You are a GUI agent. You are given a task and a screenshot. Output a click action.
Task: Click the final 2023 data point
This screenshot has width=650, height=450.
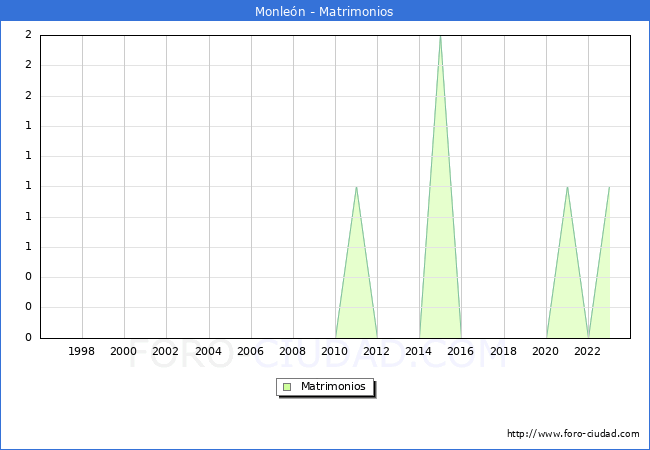click(x=609, y=187)
